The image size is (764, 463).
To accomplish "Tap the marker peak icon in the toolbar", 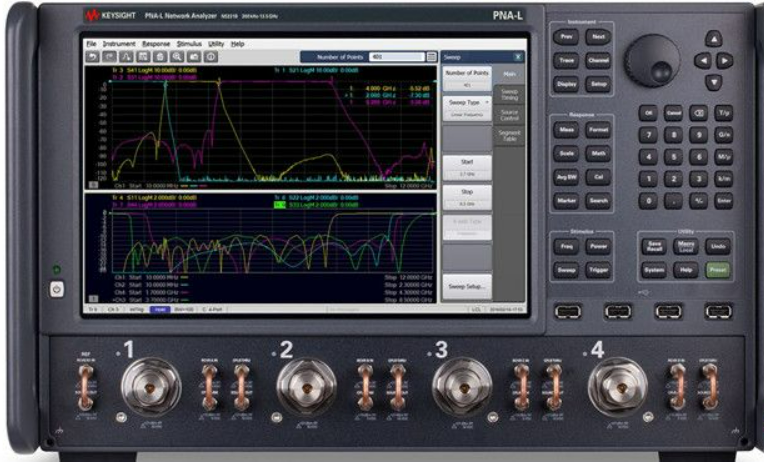I will pyautogui.click(x=127, y=57).
